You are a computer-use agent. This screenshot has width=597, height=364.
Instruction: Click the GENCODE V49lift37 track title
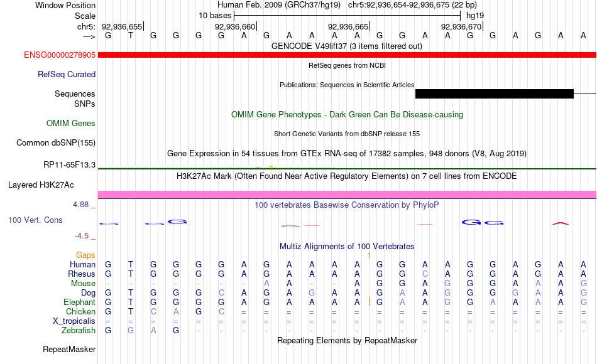point(347,46)
